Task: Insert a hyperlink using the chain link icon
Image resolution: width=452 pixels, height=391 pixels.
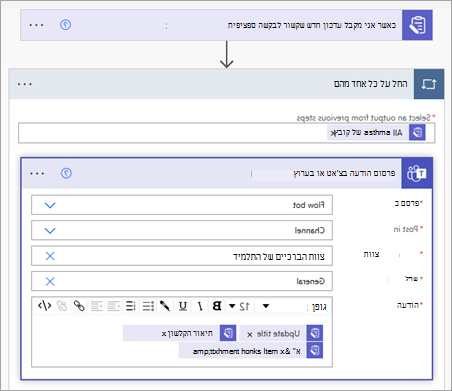Action: (x=79, y=306)
